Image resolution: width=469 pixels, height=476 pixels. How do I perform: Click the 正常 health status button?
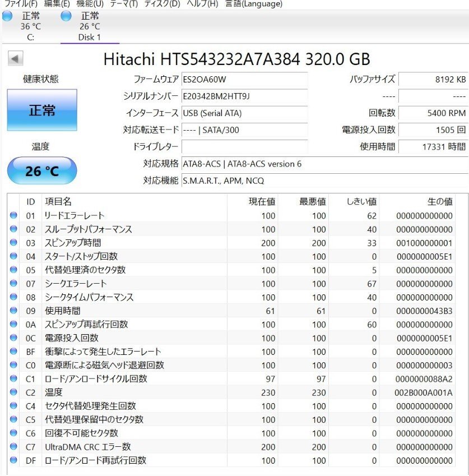pyautogui.click(x=42, y=110)
